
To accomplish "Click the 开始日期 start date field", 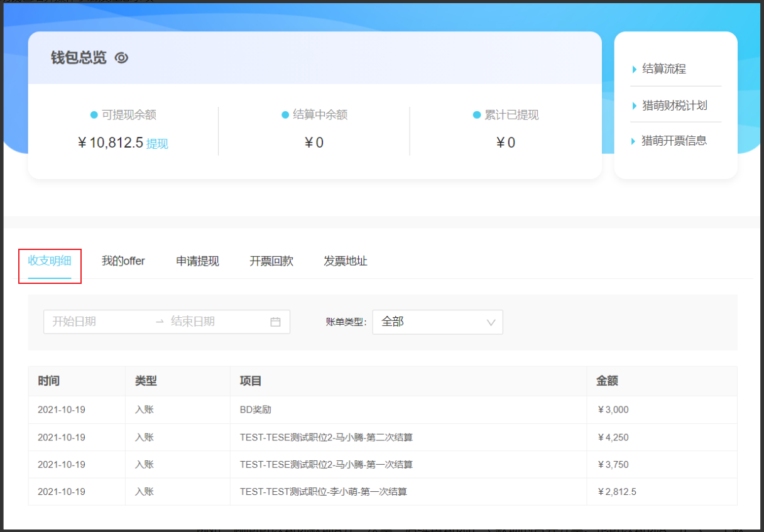I will coord(97,322).
